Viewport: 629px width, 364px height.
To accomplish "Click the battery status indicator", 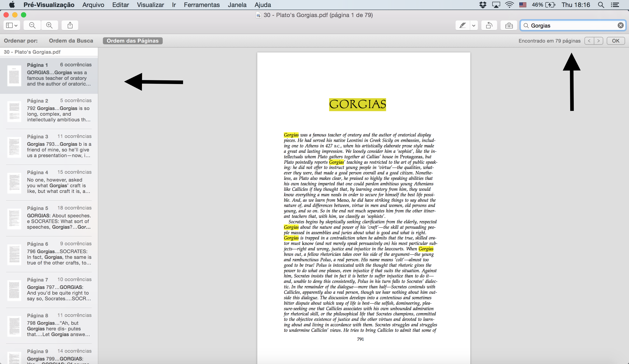I will pos(543,5).
